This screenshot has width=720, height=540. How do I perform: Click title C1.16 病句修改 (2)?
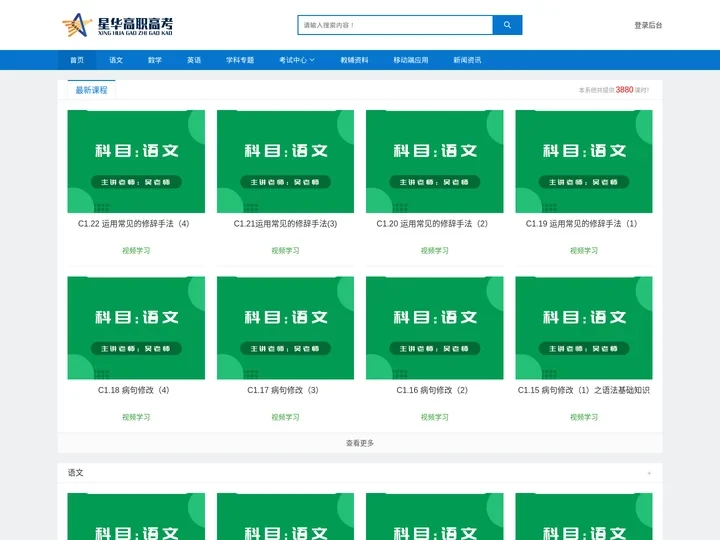[x=432, y=390]
